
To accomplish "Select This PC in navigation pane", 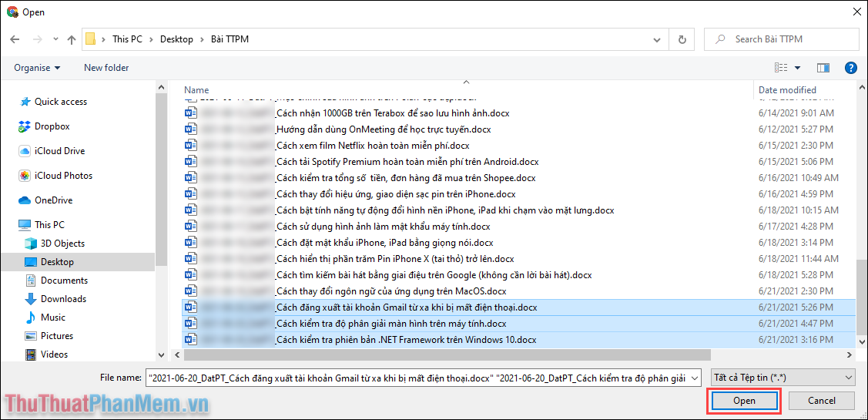I will point(42,225).
